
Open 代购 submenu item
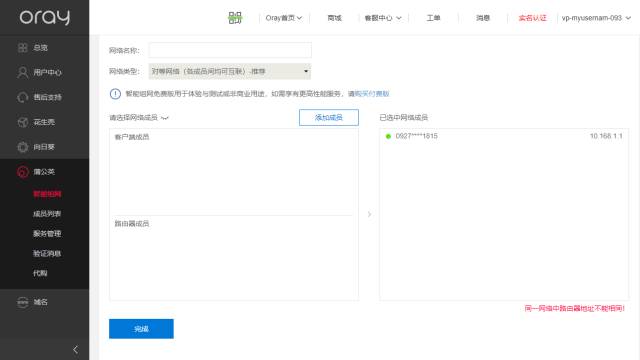click(x=40, y=273)
